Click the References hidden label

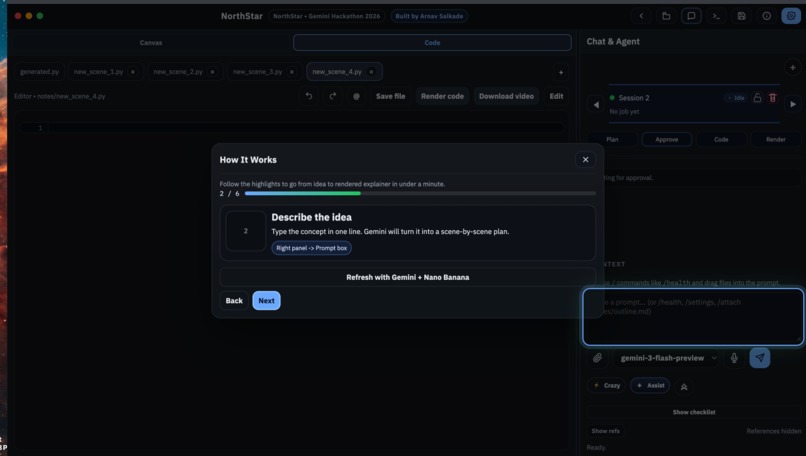pos(774,431)
